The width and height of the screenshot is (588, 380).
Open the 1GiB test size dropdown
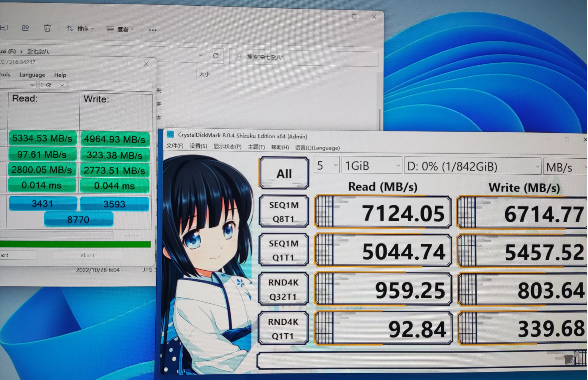pyautogui.click(x=372, y=166)
